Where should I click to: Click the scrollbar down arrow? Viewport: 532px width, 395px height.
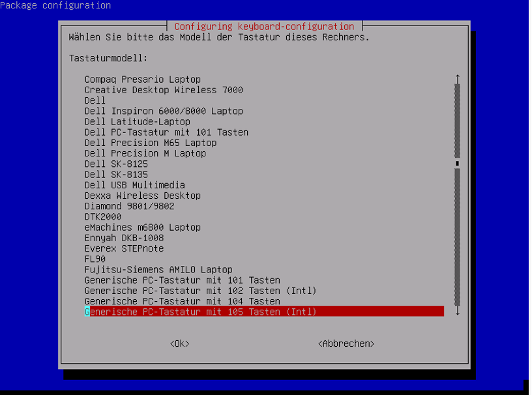tap(458, 311)
